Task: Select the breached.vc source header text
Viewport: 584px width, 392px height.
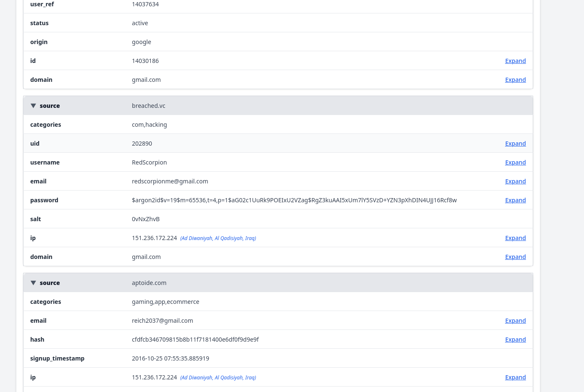Action: tap(149, 106)
